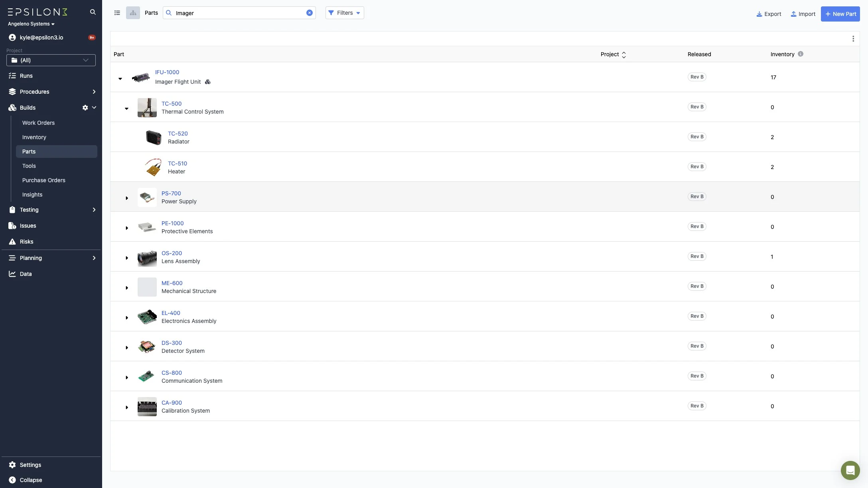Open the Filters dropdown
This screenshot has height=488, width=868.
[345, 13]
